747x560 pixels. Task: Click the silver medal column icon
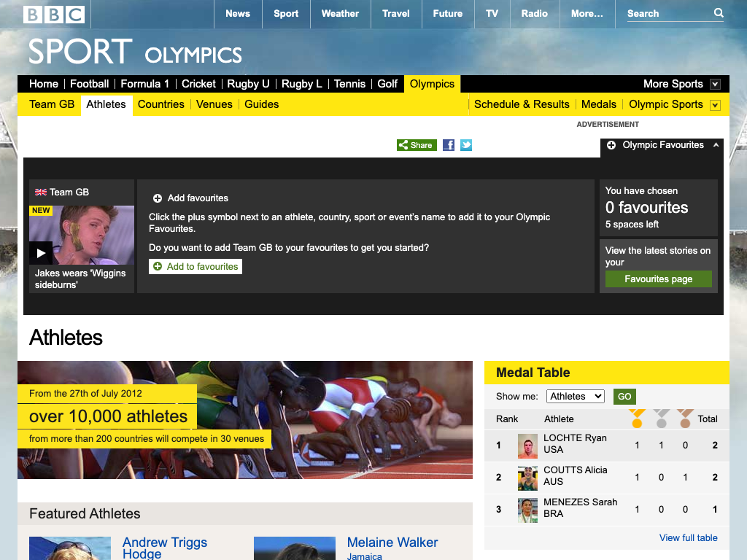tap(661, 419)
